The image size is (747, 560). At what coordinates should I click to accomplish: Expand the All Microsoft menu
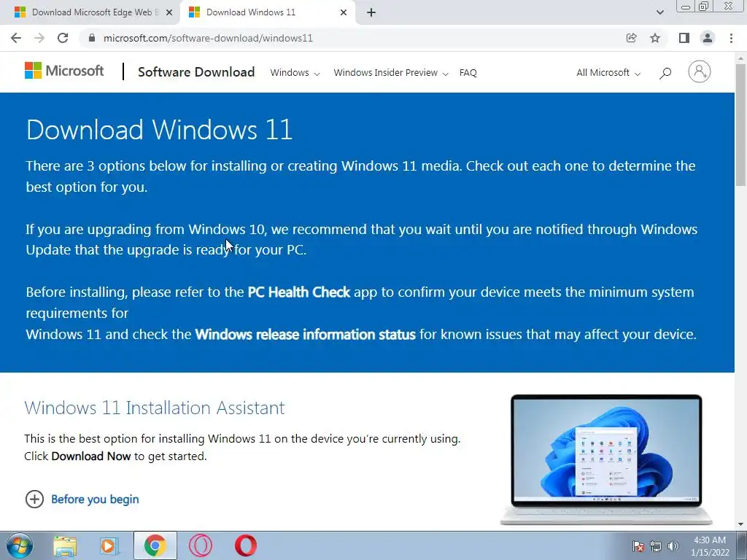(608, 73)
